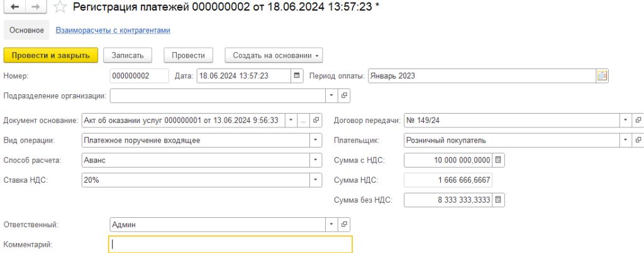
Task: Open linked Договор передачи record icon
Action: [638, 120]
